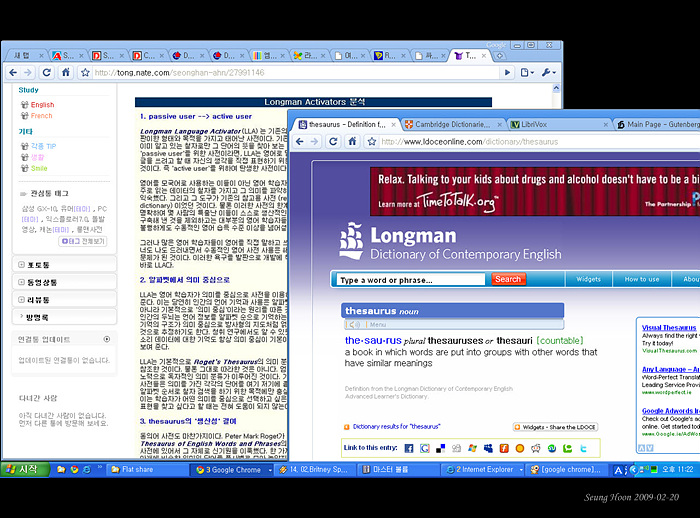Viewport: 700px width, 518px height.
Task: Open the Widgets menu on the Longman bar
Action: (588, 279)
